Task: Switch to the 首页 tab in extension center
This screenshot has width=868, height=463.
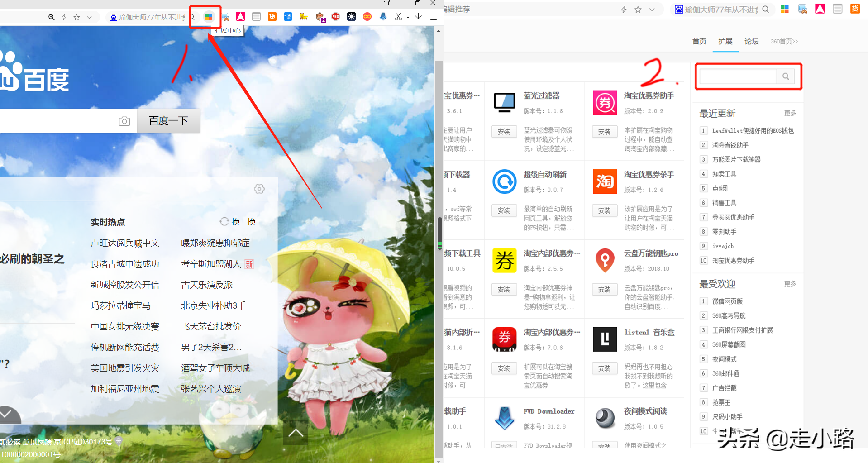Action: [699, 41]
